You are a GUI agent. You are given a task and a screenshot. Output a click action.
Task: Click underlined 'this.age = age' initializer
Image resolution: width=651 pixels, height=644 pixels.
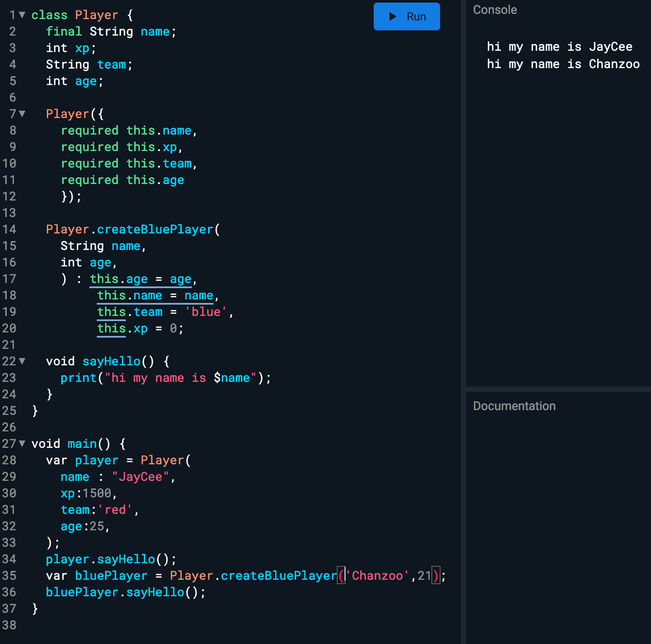tap(141, 279)
